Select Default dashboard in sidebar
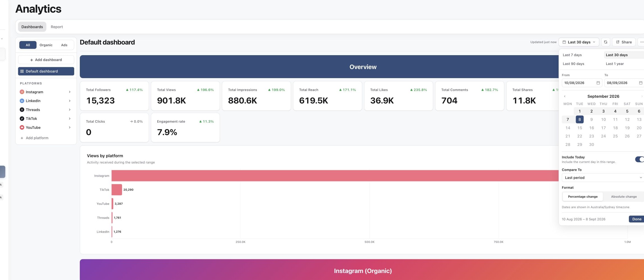Image resolution: width=644 pixels, height=280 pixels. (46, 71)
